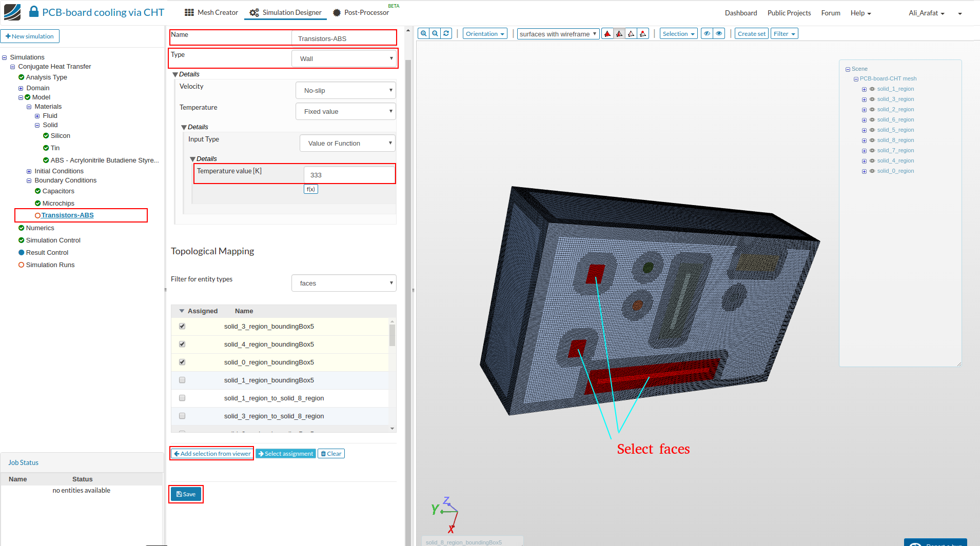Screen dimensions: 980x546
Task: Click the Temperature value input field
Action: coord(349,175)
